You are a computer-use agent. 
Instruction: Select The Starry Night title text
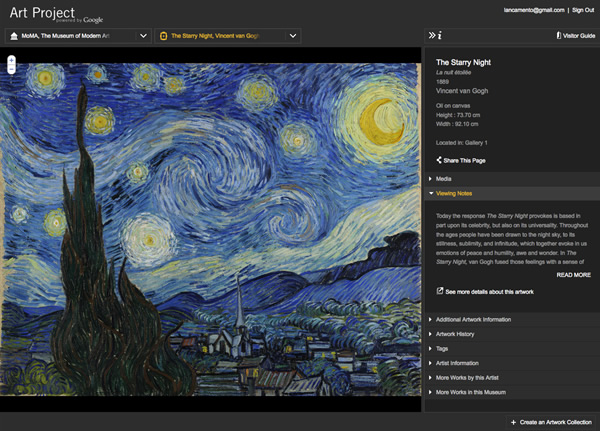coord(463,62)
